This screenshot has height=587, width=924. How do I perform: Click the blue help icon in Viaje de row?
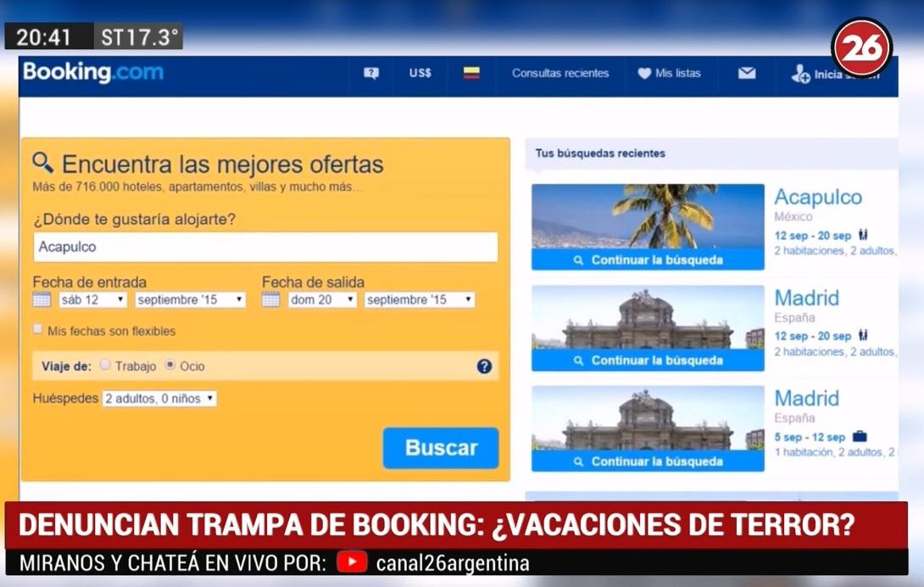(484, 366)
